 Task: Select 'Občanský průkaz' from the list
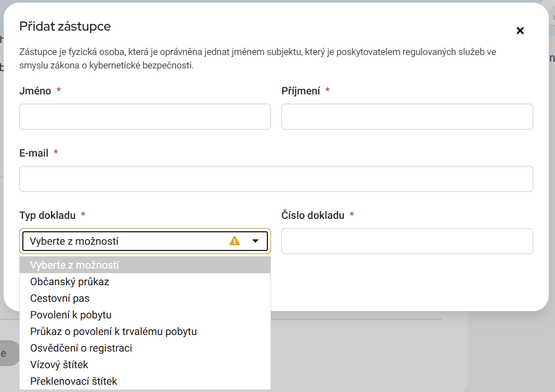click(x=70, y=282)
